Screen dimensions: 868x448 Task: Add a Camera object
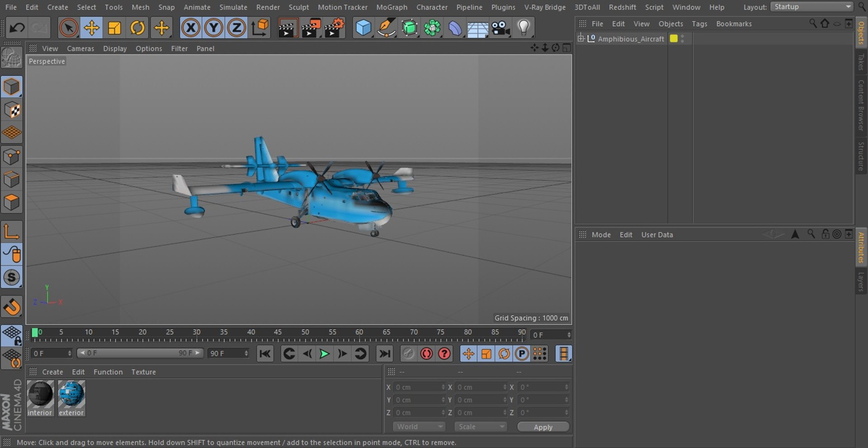(x=501, y=28)
